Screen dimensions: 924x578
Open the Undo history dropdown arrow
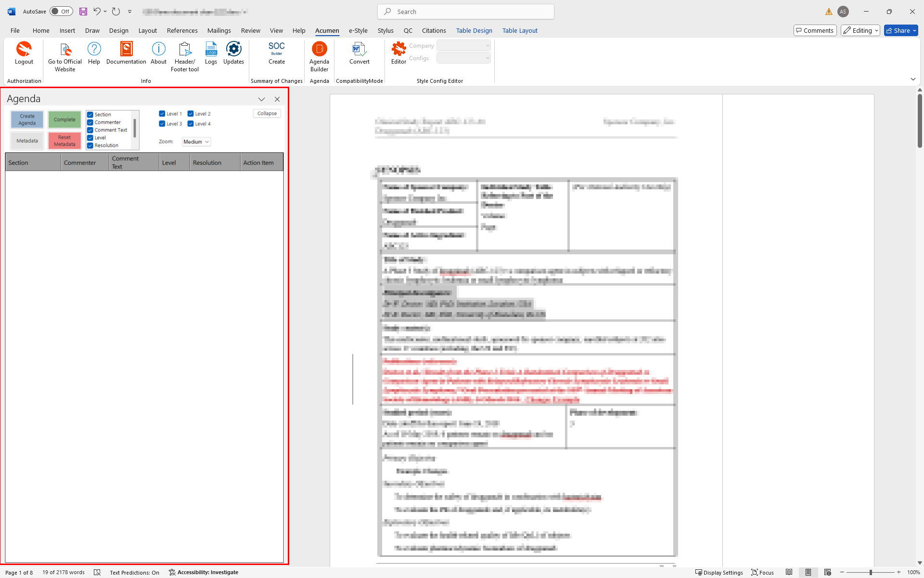pos(105,12)
